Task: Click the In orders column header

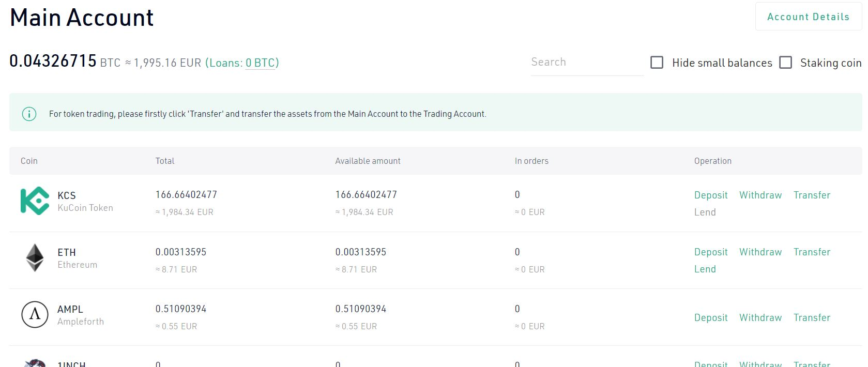Action: point(531,161)
